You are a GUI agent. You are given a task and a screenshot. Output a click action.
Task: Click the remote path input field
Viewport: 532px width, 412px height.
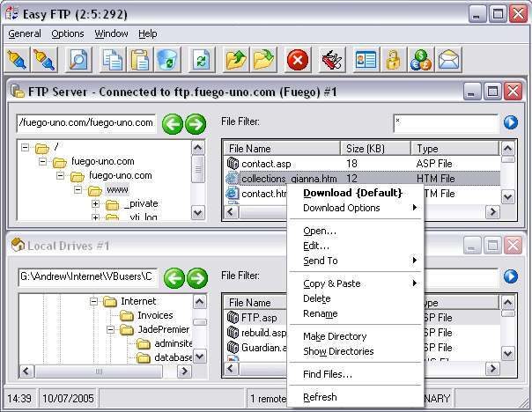[x=86, y=123]
